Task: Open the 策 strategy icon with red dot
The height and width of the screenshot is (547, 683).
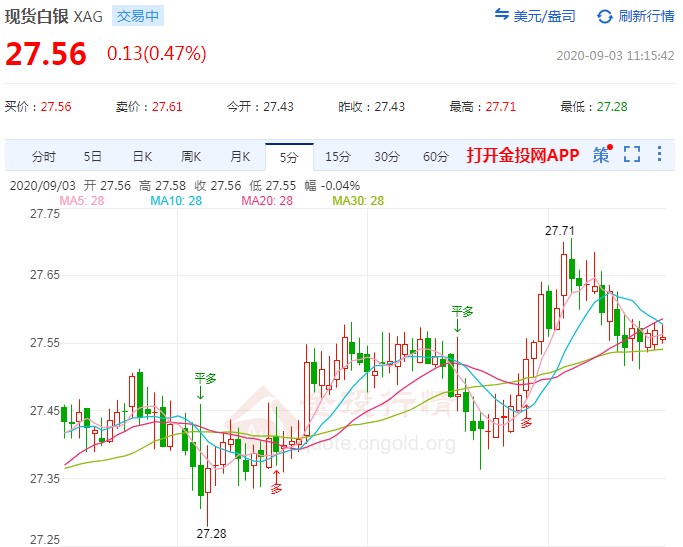Action: tap(601, 155)
